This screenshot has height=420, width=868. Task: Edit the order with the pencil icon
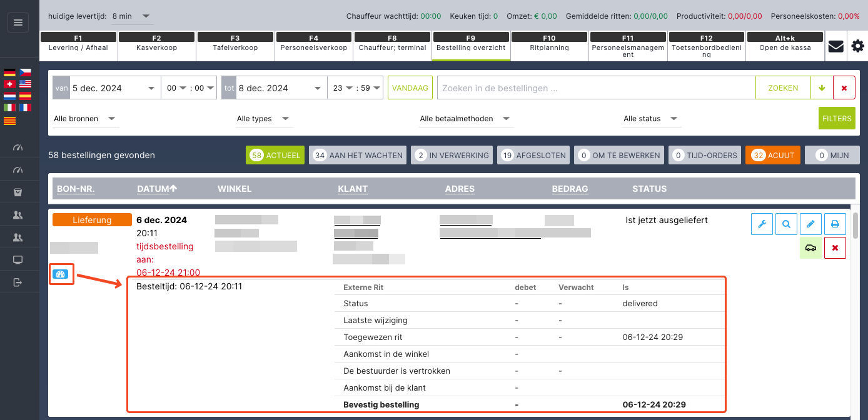coord(810,224)
